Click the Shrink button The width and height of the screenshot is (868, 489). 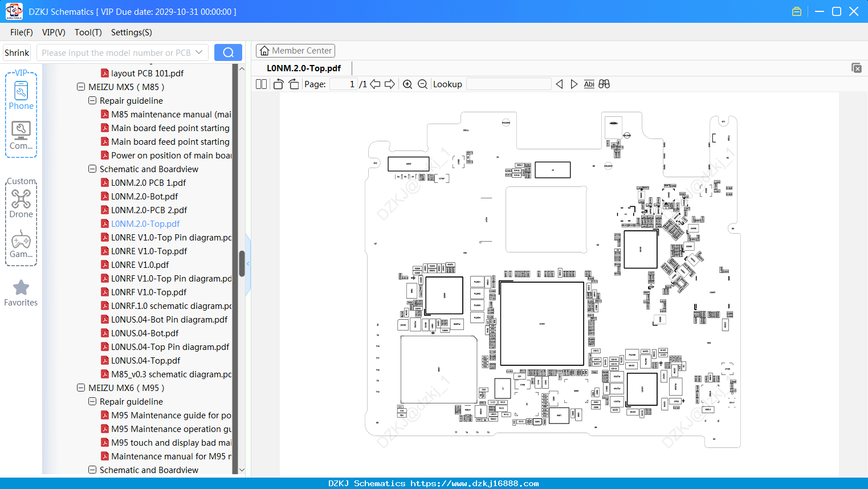click(17, 52)
